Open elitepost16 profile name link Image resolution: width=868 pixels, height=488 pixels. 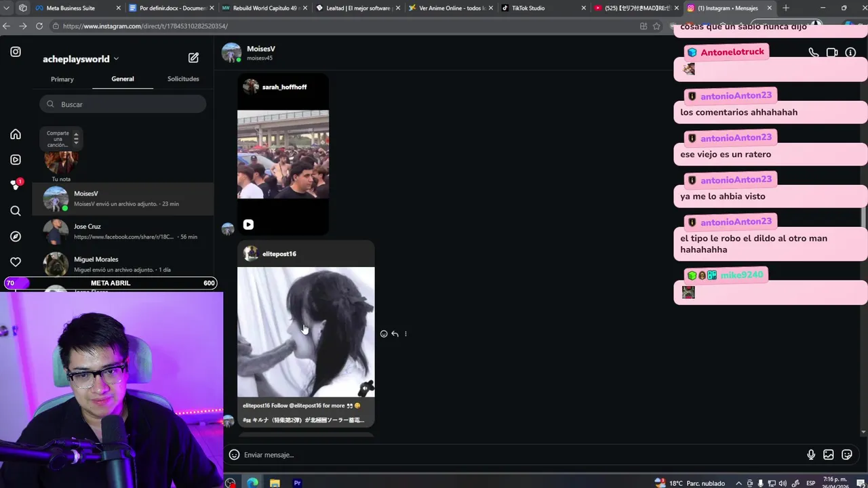279,253
